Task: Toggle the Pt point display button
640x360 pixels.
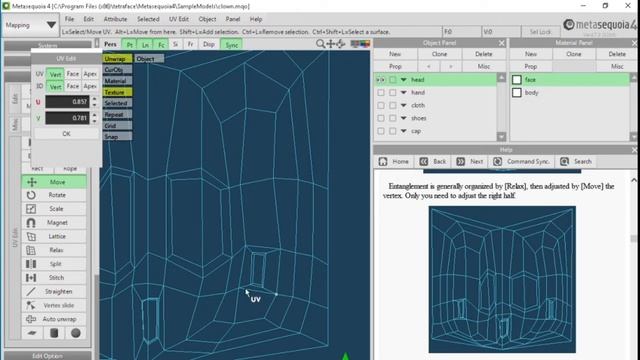Action: 130,45
